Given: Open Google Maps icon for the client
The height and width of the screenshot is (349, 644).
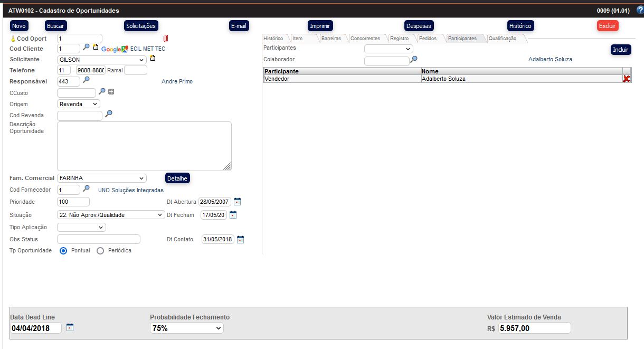Looking at the screenshot, I should click(125, 49).
